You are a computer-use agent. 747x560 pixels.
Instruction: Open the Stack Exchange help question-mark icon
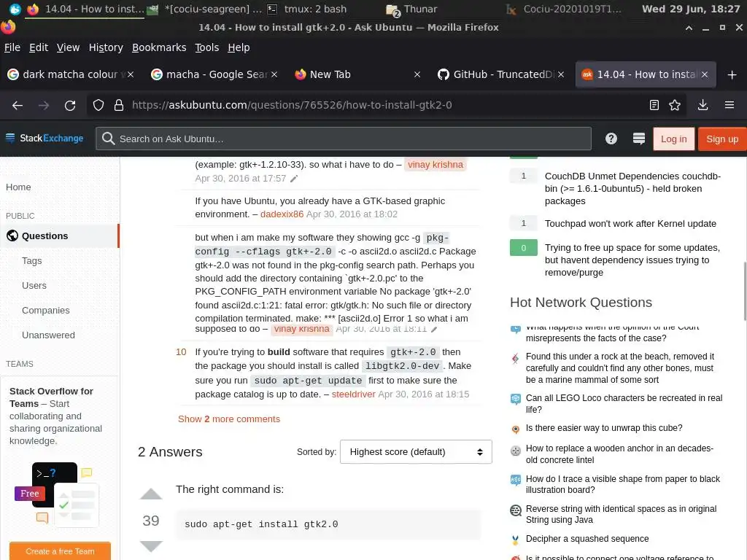pyautogui.click(x=611, y=139)
